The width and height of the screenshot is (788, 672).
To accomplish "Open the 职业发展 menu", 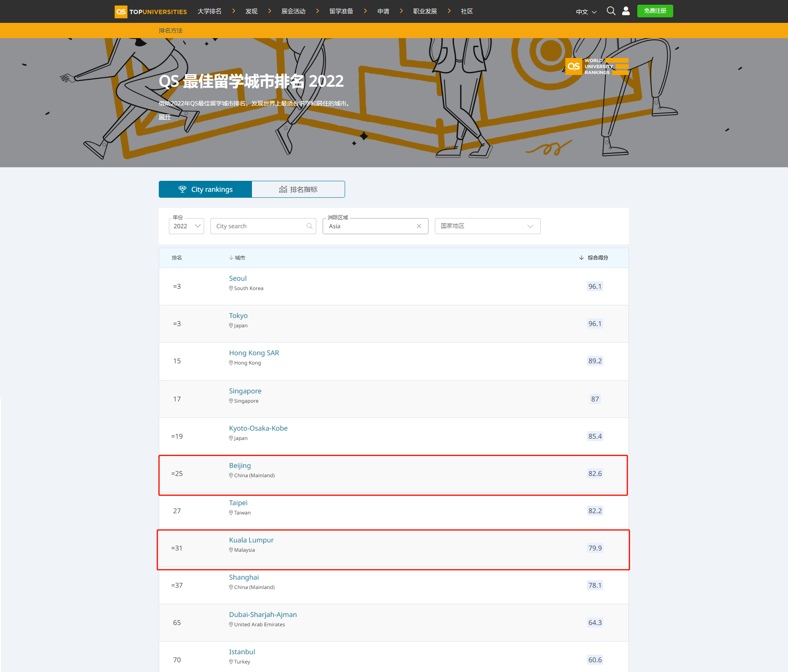I will tap(425, 11).
